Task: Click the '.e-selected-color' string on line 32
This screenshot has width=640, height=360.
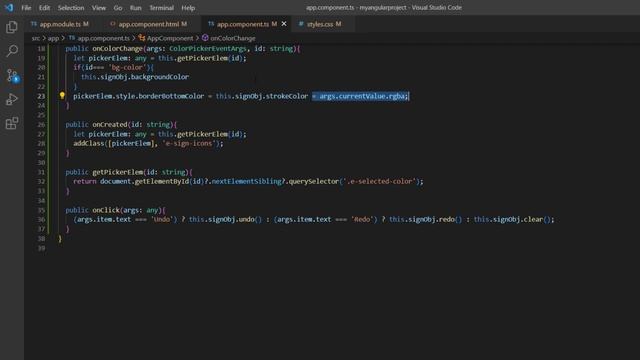Action: (381, 181)
